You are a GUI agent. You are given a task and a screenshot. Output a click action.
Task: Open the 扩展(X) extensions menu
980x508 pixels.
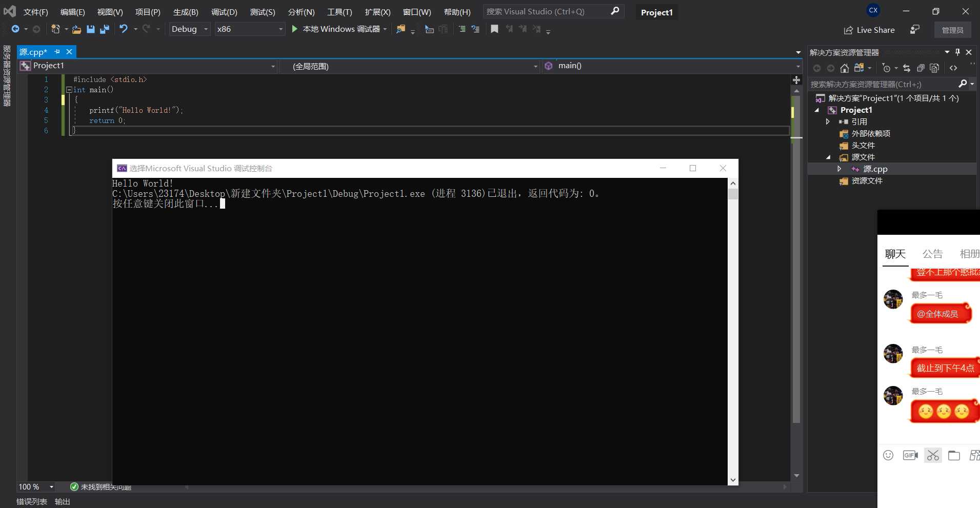pos(377,12)
